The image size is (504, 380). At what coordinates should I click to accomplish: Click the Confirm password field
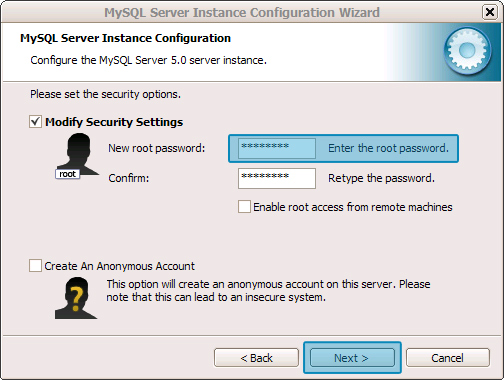(x=277, y=178)
